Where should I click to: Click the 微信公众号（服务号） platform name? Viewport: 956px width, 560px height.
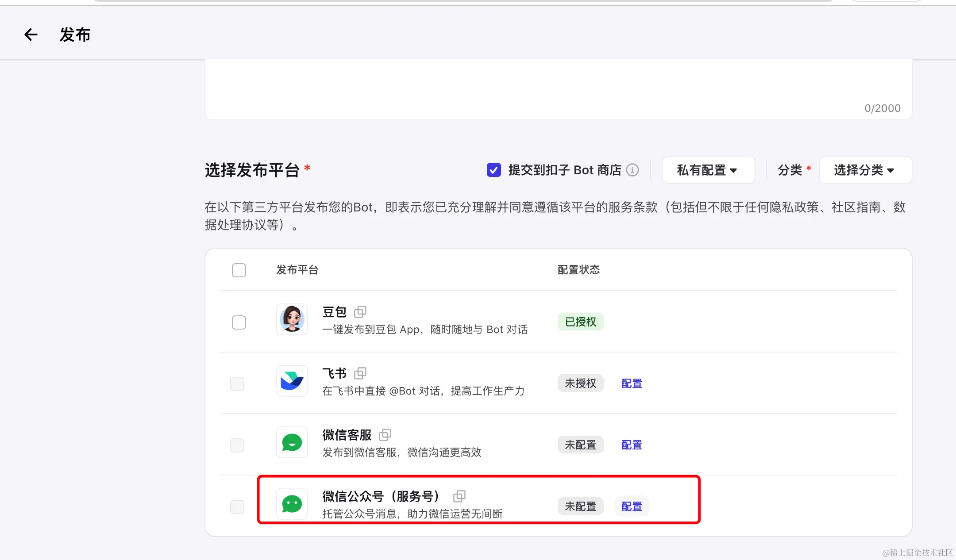click(x=381, y=496)
